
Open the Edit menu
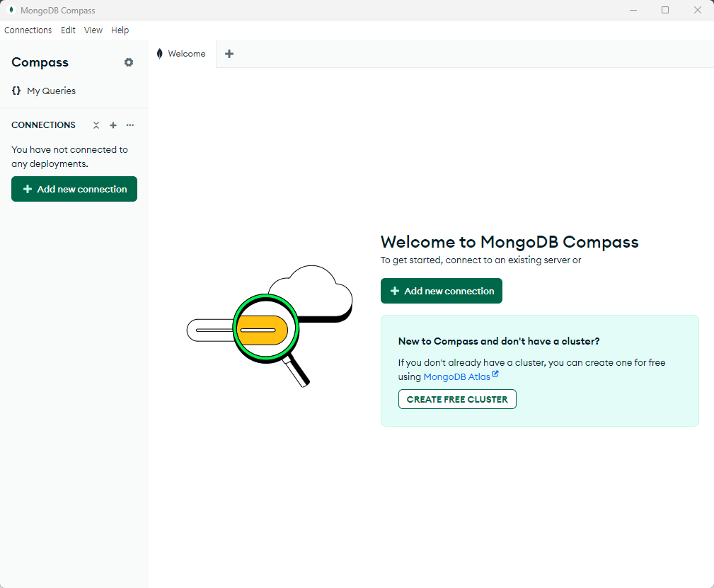(x=68, y=30)
